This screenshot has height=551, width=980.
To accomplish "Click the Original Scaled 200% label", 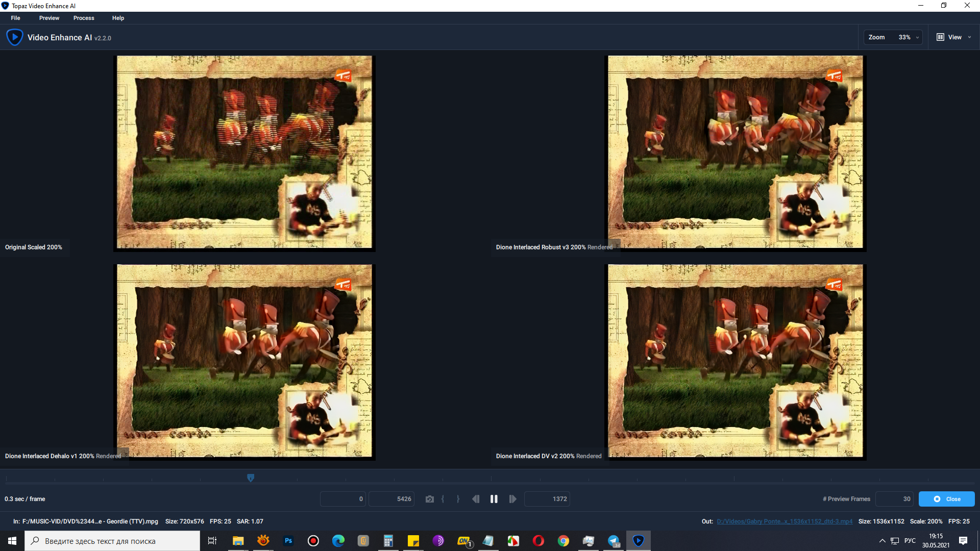I will click(34, 247).
